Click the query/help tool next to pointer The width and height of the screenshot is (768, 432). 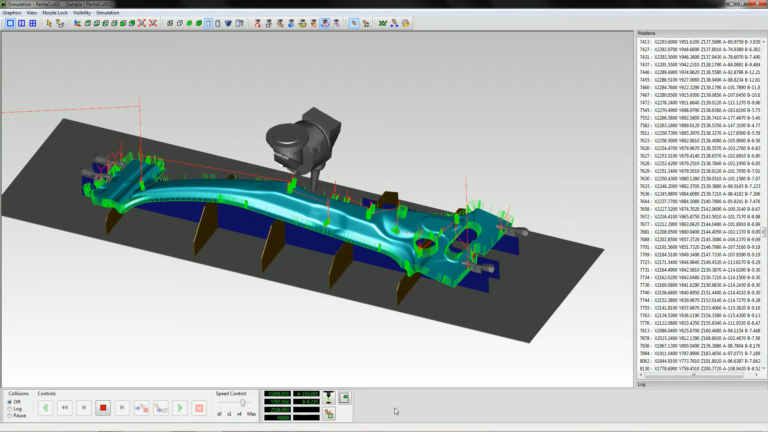click(60, 23)
